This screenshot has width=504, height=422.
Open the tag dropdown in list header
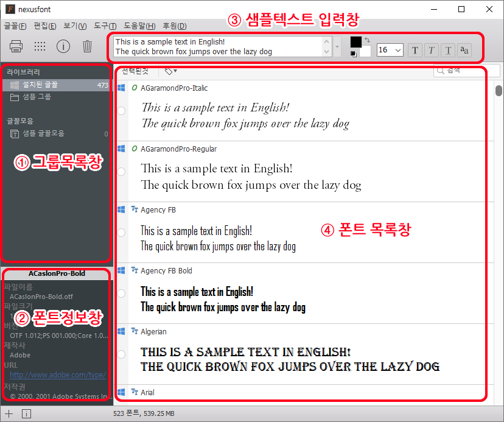point(170,71)
